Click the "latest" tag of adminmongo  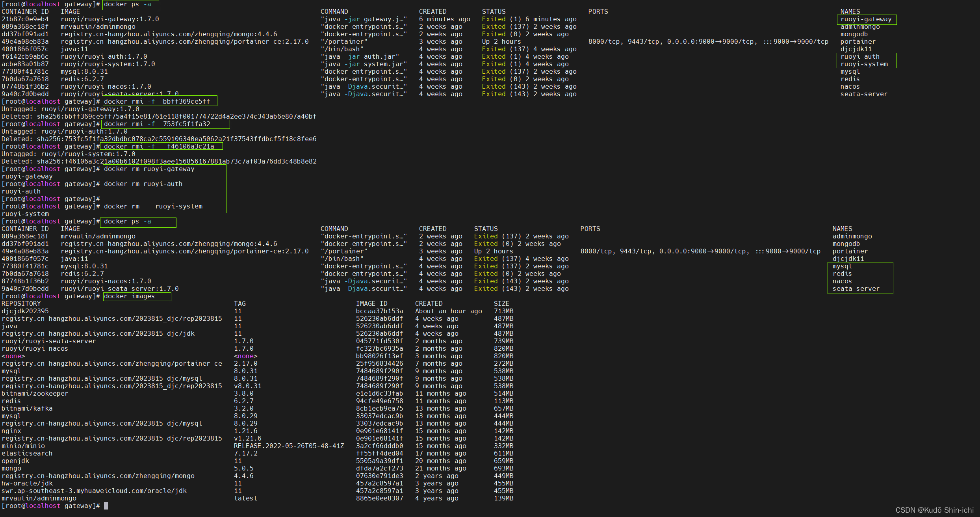click(246, 498)
